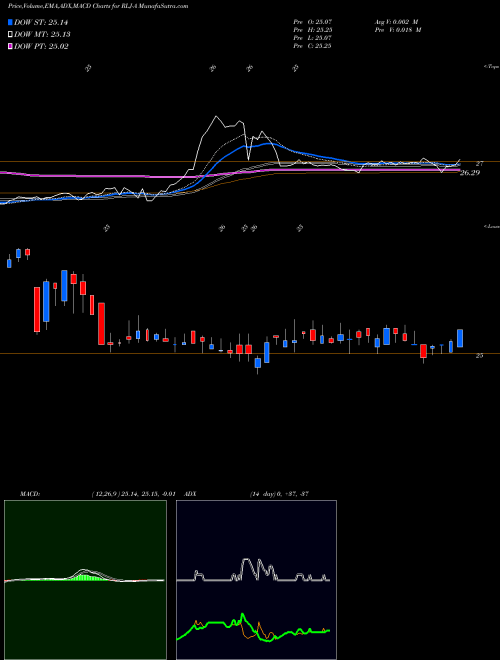This screenshot has width=500, height=660.
Task: Click the 'Pre O: 25.07' open value
Action: pyautogui.click(x=313, y=22)
